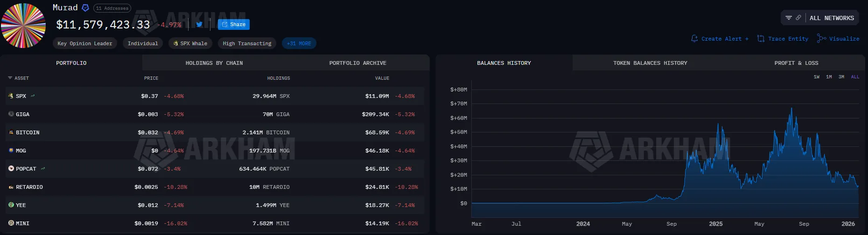The width and height of the screenshot is (868, 235).
Task: Click the Trace Entity icon
Action: tap(761, 39)
